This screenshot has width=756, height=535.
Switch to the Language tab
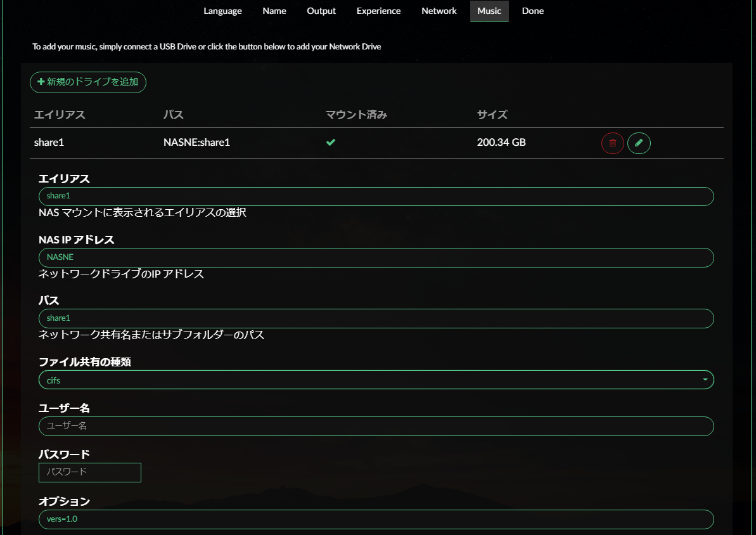click(223, 11)
